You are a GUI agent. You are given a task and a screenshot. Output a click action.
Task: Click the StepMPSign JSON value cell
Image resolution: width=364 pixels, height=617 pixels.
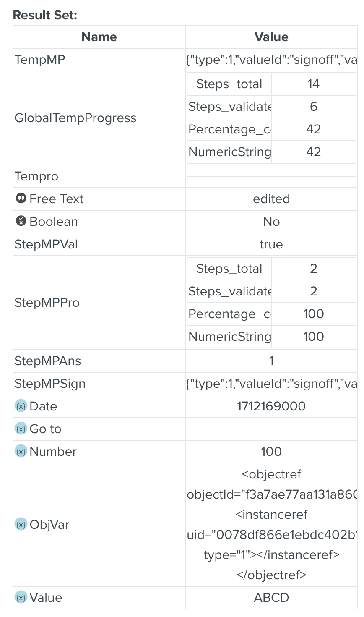click(271, 384)
